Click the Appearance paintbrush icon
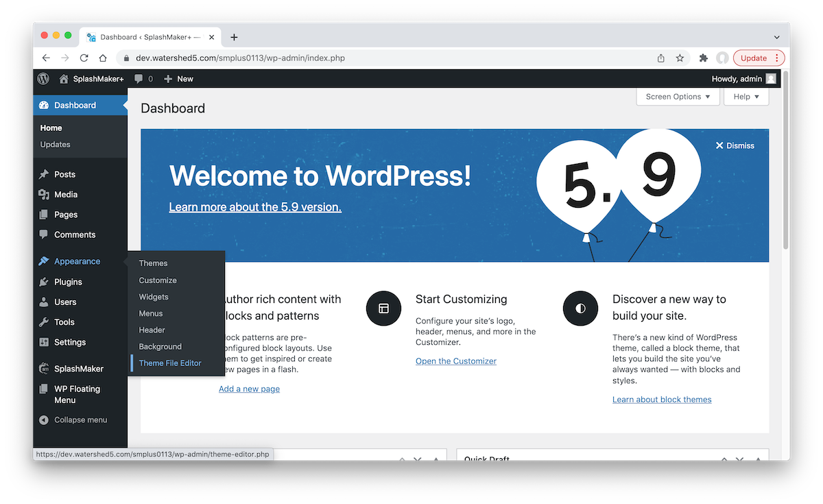The image size is (823, 504). tap(44, 261)
